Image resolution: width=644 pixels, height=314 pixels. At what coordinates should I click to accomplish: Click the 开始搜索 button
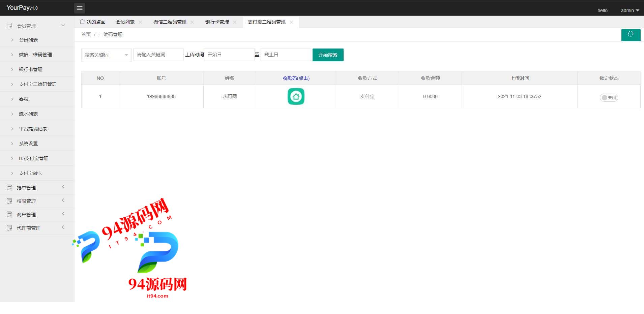click(328, 55)
